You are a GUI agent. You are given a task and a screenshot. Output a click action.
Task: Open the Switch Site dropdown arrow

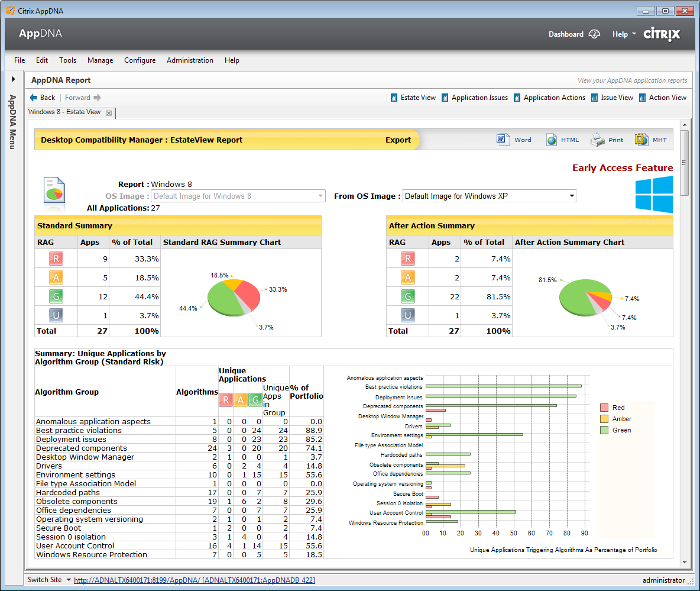pos(69,580)
